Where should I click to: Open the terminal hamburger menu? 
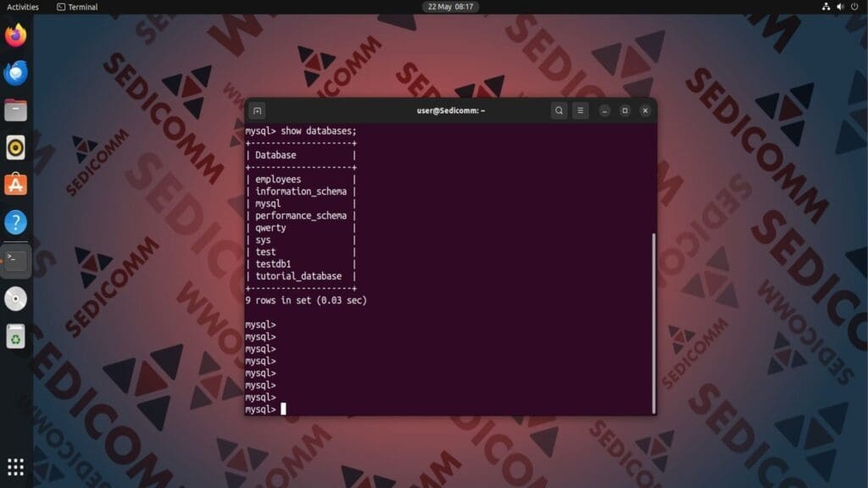point(580,110)
